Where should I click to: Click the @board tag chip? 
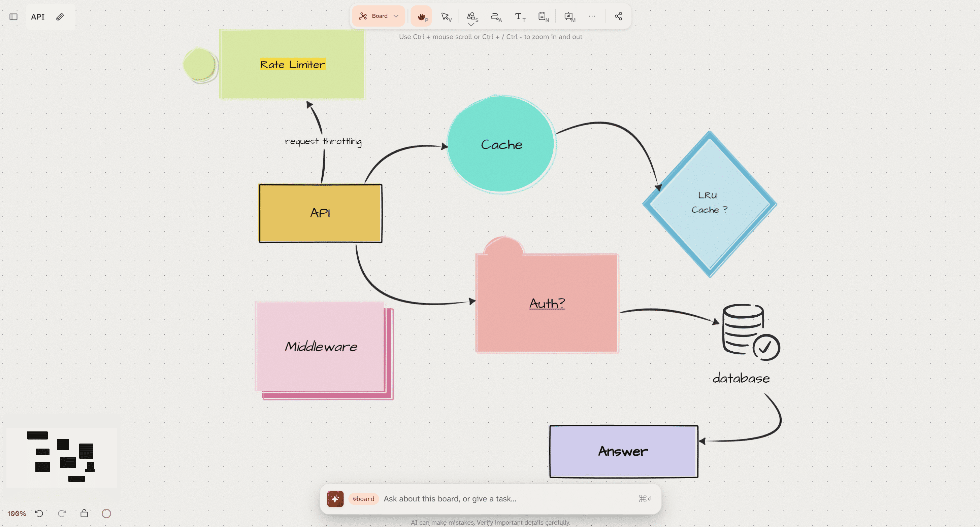[363, 498]
